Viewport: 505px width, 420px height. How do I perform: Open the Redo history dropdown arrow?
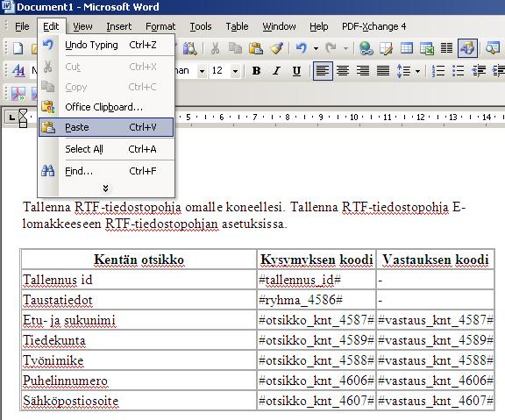(x=345, y=48)
